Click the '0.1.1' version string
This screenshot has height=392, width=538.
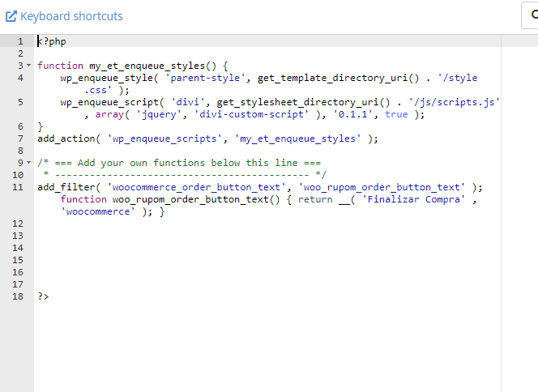(x=352, y=114)
